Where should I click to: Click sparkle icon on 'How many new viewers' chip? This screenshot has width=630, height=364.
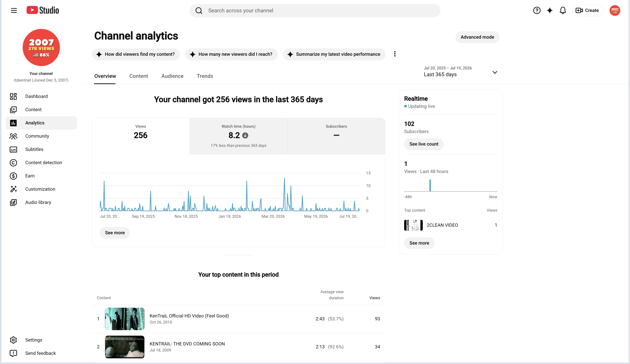click(x=192, y=54)
